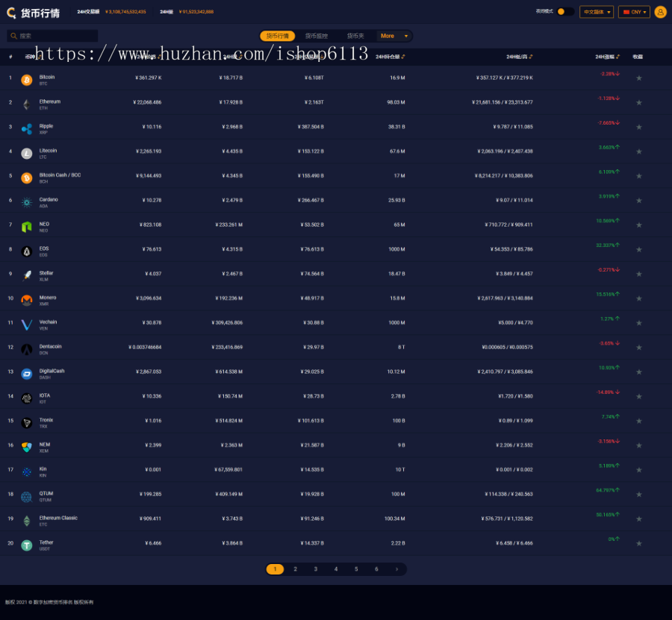Click the Tether USDT icon
Image resolution: width=672 pixels, height=620 pixels.
(27, 545)
